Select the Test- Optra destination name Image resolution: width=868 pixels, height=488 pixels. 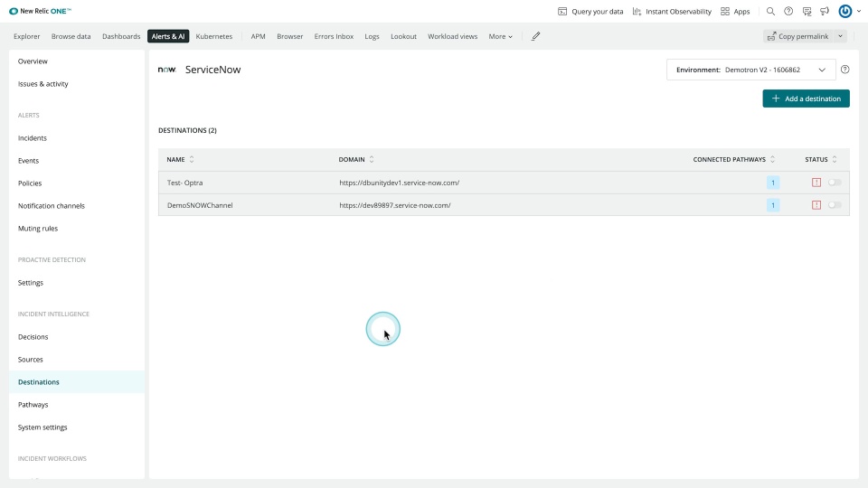[x=184, y=183]
